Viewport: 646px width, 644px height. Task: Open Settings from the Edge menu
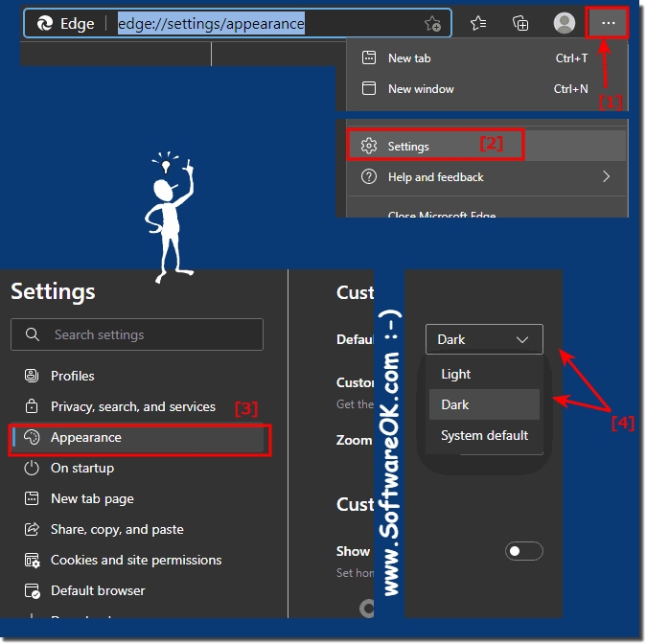tap(487, 146)
